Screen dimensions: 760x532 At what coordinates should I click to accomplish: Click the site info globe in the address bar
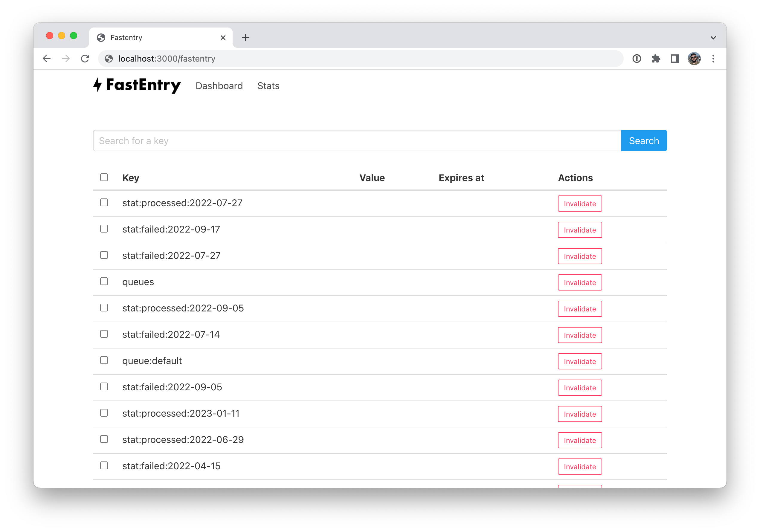(109, 59)
